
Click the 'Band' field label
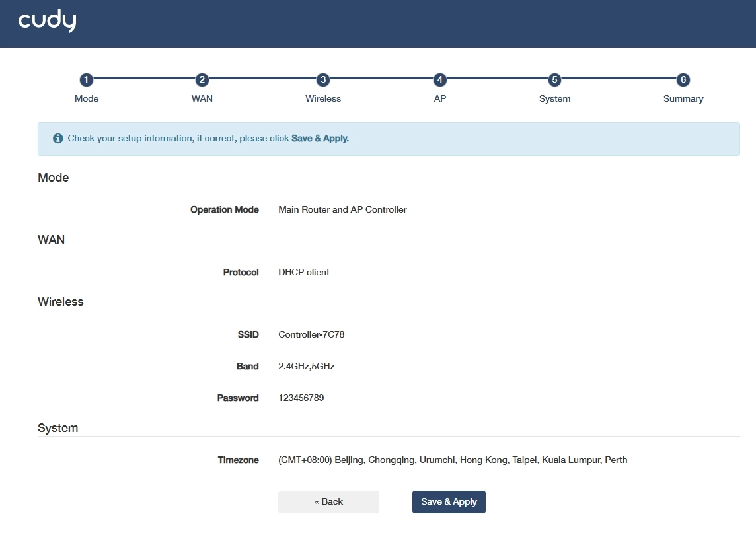click(x=247, y=367)
